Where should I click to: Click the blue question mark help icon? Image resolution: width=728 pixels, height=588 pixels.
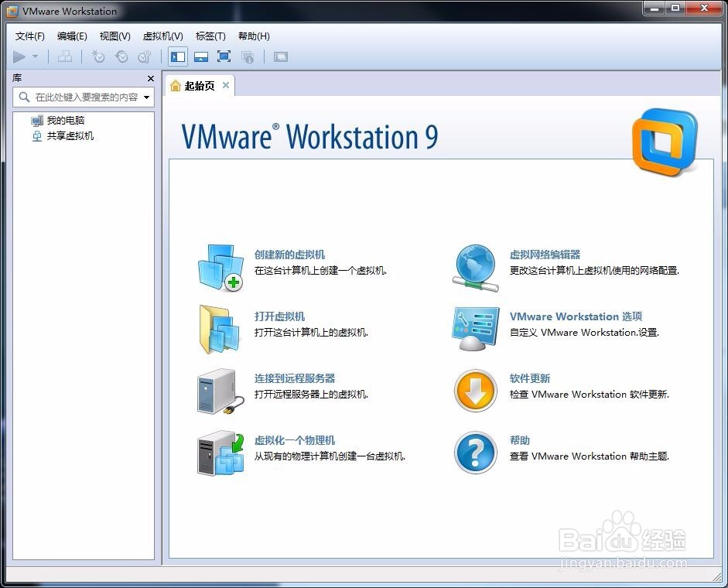point(476,453)
